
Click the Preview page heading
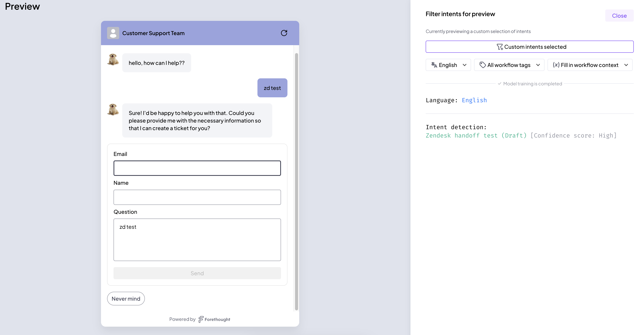point(22,6)
